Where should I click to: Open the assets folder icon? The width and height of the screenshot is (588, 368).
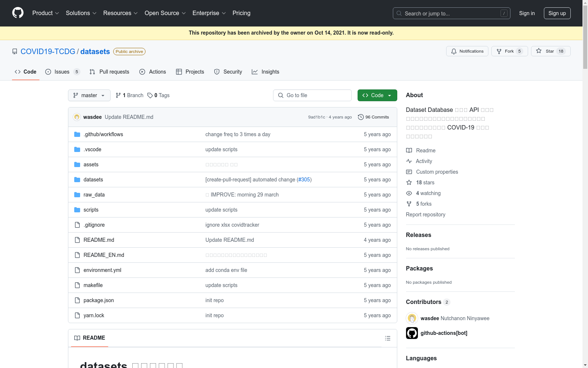(77, 164)
